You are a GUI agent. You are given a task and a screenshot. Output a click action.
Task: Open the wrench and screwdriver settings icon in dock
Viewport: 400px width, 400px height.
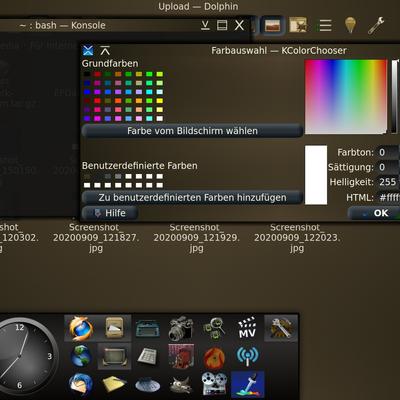281,328
